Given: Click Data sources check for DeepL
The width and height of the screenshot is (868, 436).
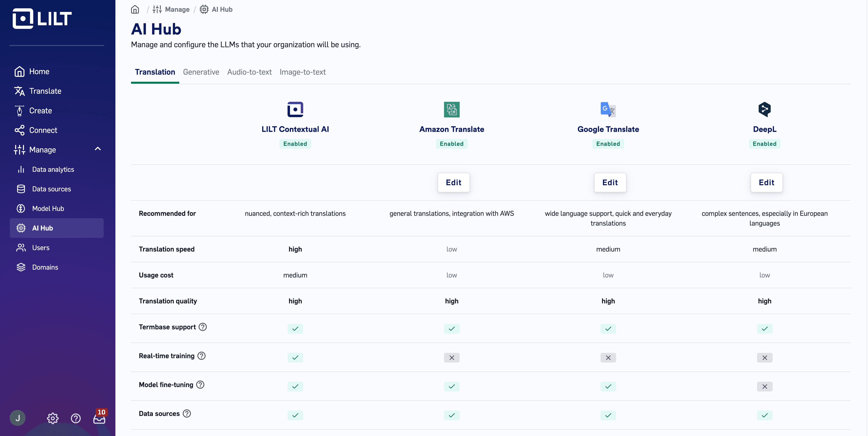Looking at the screenshot, I should 765,415.
